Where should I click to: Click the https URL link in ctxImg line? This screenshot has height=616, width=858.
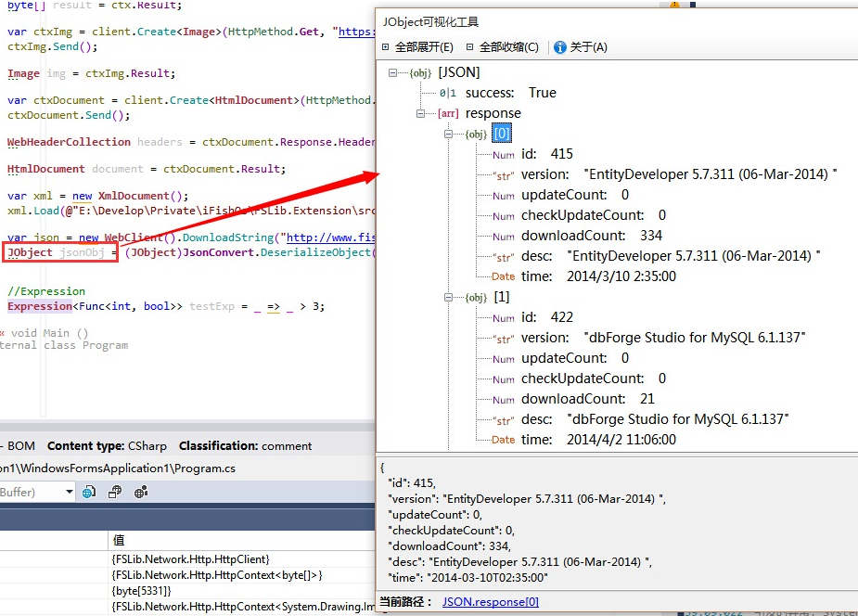(357, 32)
